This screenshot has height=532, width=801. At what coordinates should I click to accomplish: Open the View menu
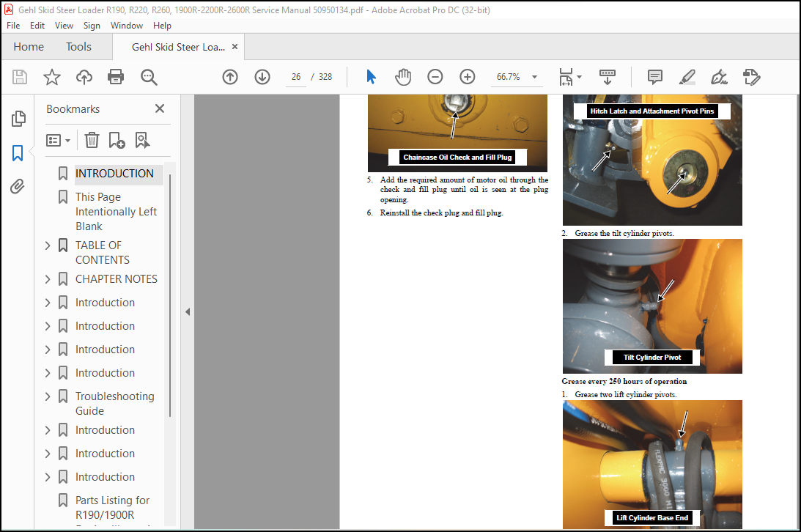pos(64,26)
